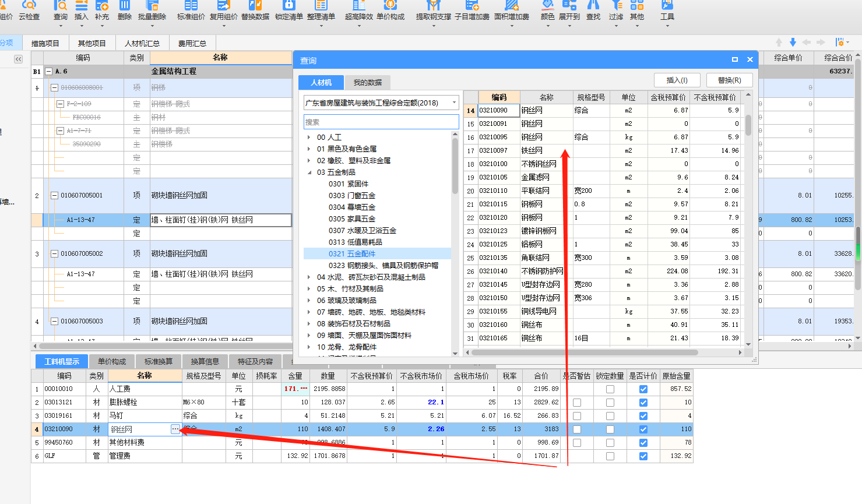
Task: Click the 展开到 expand-to toolbar icon
Action: click(569, 10)
